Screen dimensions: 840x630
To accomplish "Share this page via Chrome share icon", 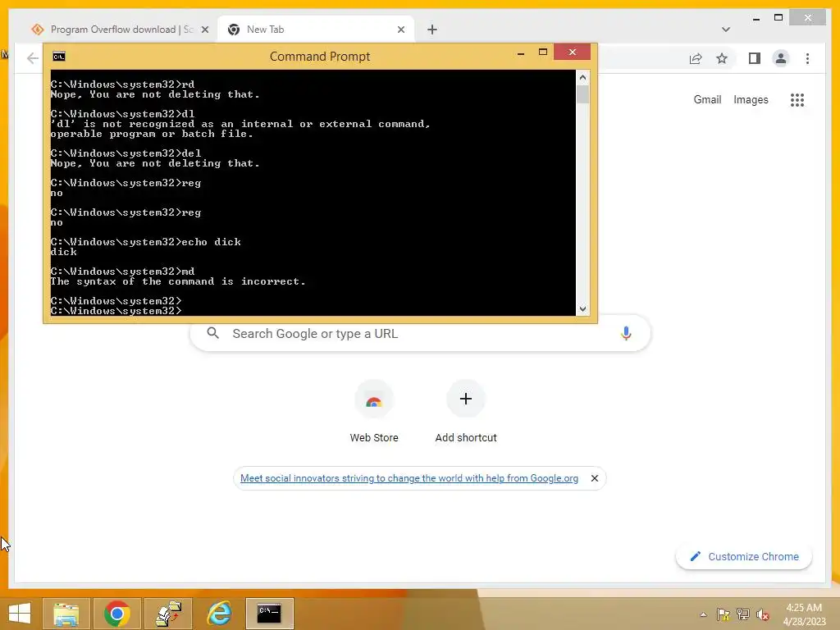I will (x=696, y=58).
